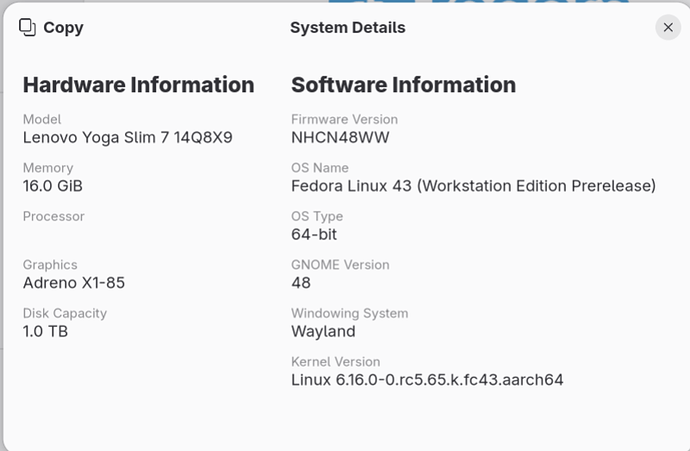This screenshot has height=451, width=690.
Task: Click the Hardware Information heading
Action: click(139, 84)
